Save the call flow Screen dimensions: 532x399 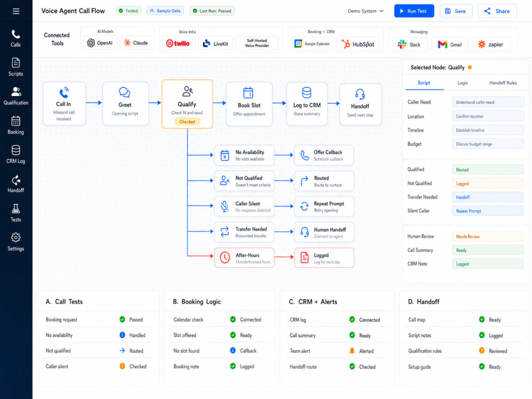[x=456, y=11]
